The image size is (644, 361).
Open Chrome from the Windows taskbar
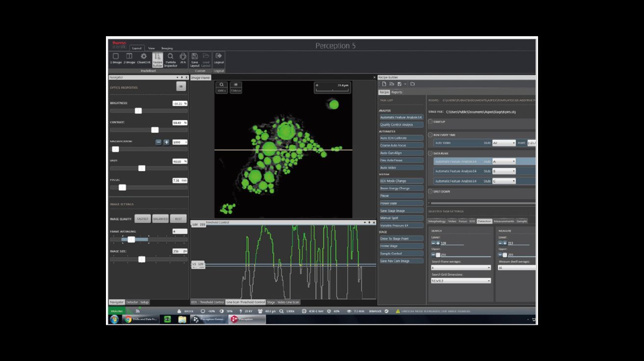[128, 319]
